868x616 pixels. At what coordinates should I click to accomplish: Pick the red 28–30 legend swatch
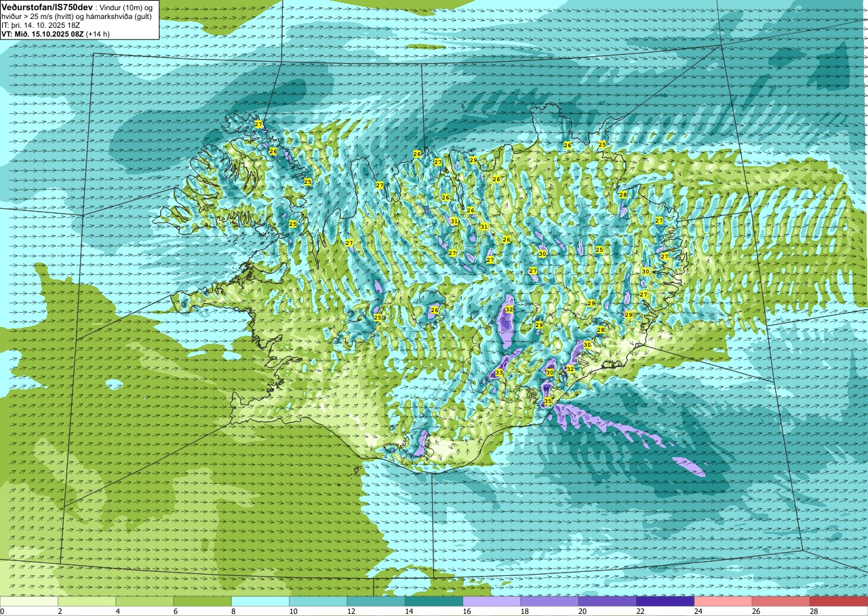[x=839, y=601]
